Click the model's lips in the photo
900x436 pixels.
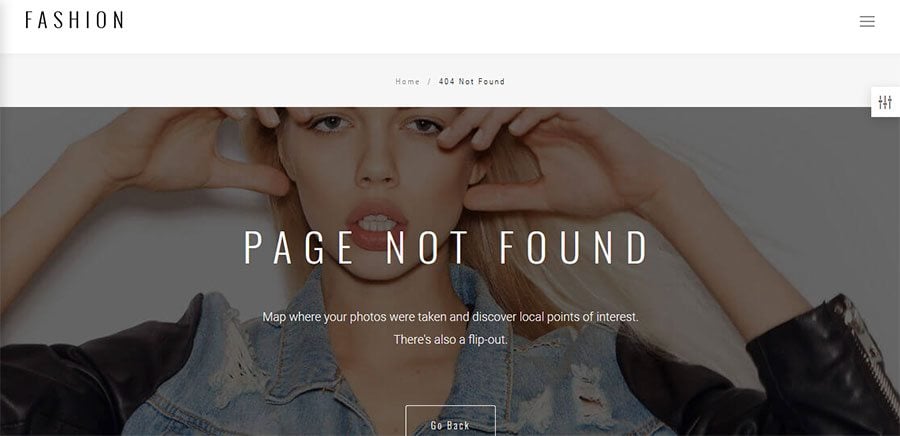tap(376, 225)
